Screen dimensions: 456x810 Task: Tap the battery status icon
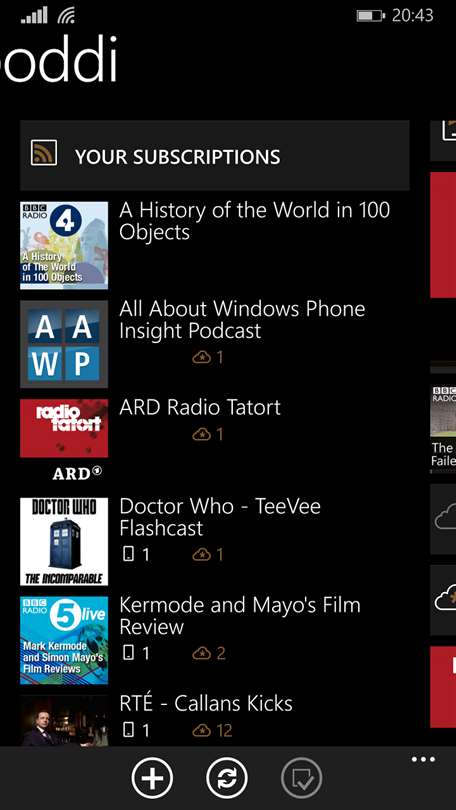371,15
